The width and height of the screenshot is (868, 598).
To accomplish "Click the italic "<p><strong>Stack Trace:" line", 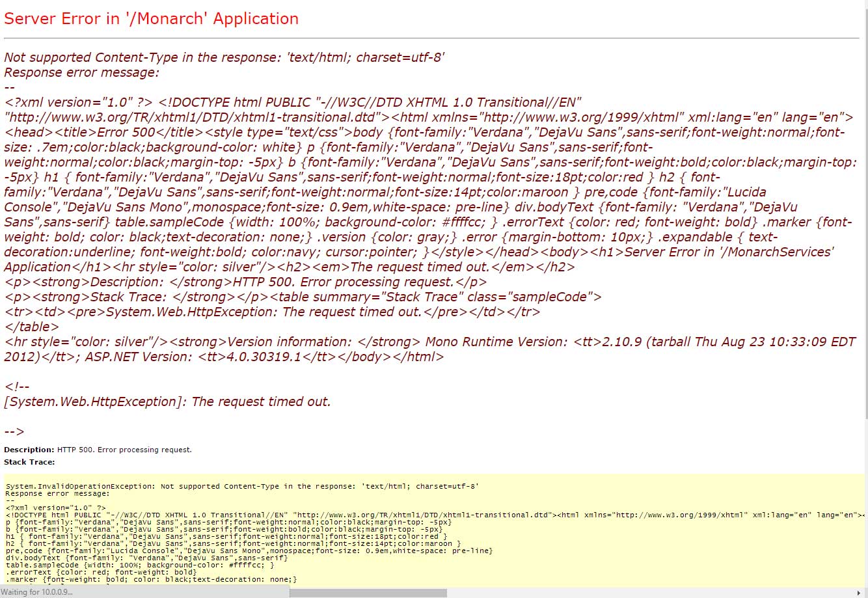I will click(303, 297).
